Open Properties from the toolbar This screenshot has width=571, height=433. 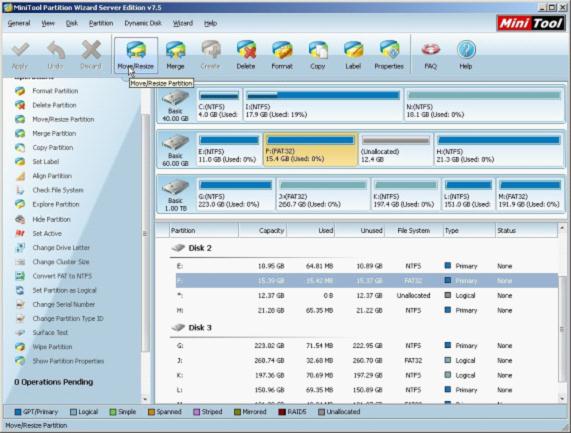389,55
